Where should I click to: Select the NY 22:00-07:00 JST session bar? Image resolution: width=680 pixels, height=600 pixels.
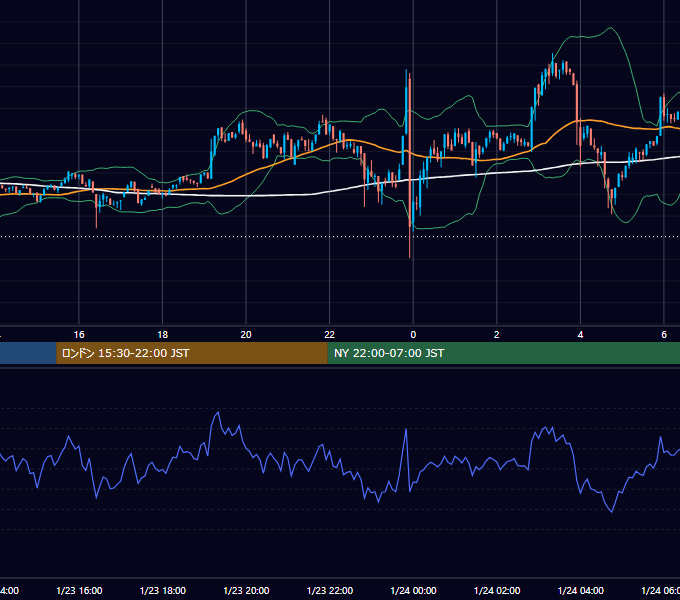tap(503, 353)
